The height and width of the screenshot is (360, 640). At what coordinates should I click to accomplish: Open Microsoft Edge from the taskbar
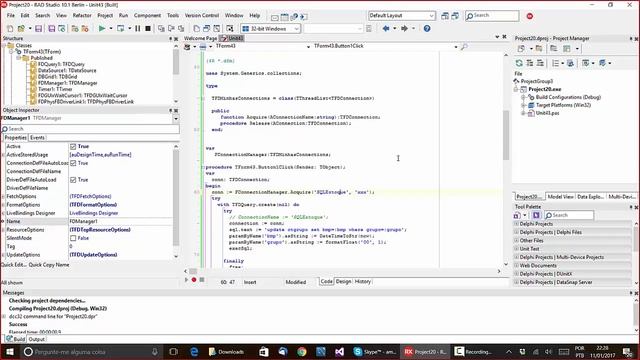pyautogui.click(x=194, y=351)
